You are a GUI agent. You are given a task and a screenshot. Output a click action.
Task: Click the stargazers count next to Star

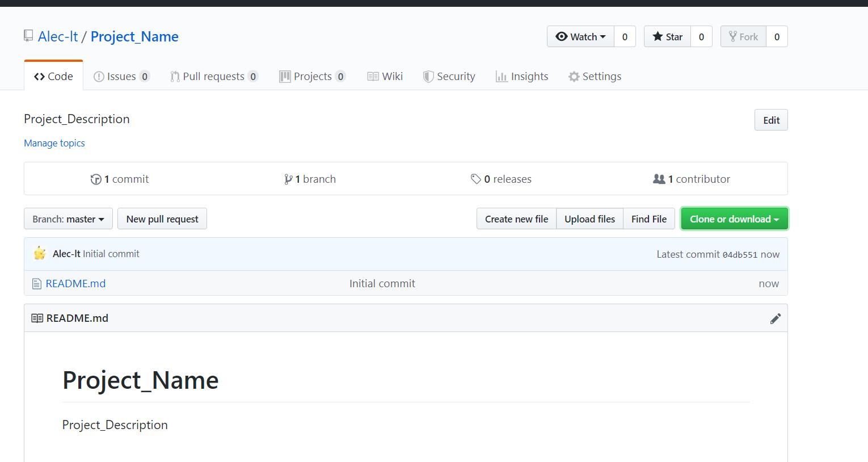pyautogui.click(x=701, y=37)
